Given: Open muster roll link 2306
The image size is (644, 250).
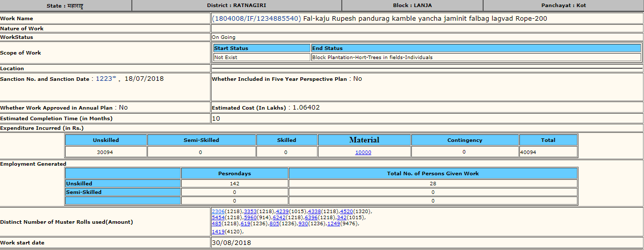Looking at the screenshot, I should click(x=218, y=211).
